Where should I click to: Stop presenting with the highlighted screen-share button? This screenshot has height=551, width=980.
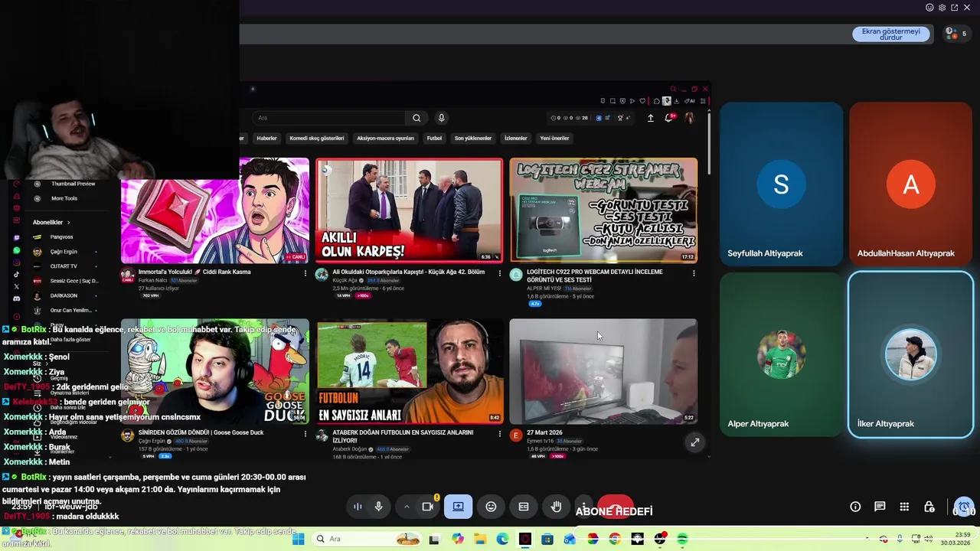[458, 507]
